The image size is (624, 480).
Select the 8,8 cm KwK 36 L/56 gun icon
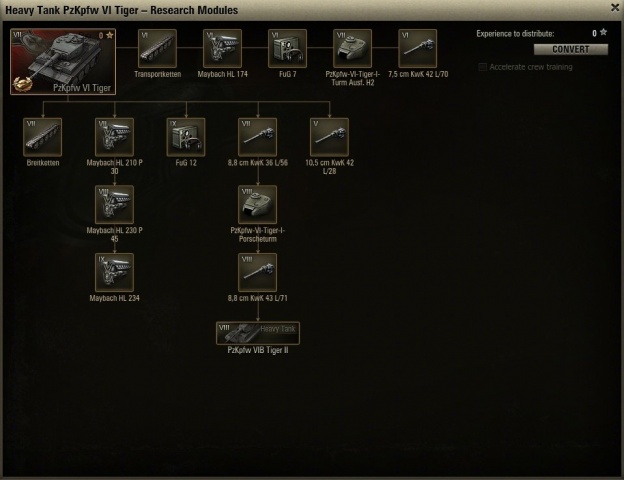point(257,137)
